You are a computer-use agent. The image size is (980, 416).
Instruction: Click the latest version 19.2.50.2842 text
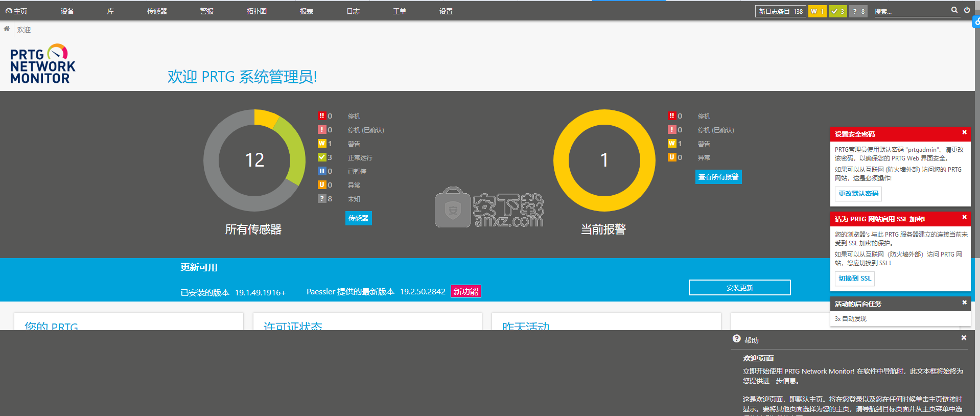[423, 292]
